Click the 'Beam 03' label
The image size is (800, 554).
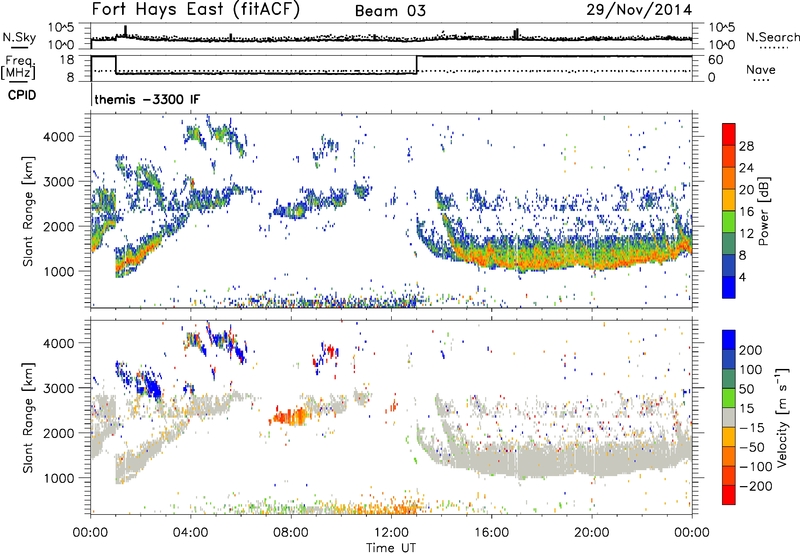coord(390,11)
